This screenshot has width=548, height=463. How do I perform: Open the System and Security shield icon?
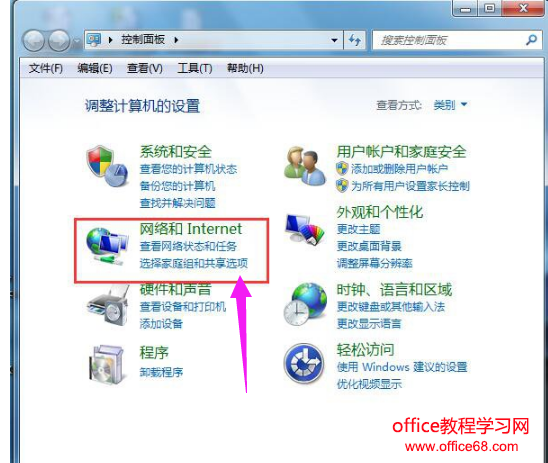[107, 166]
